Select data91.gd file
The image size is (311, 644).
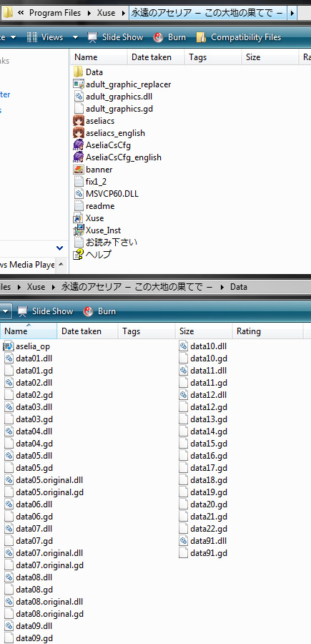[203, 553]
